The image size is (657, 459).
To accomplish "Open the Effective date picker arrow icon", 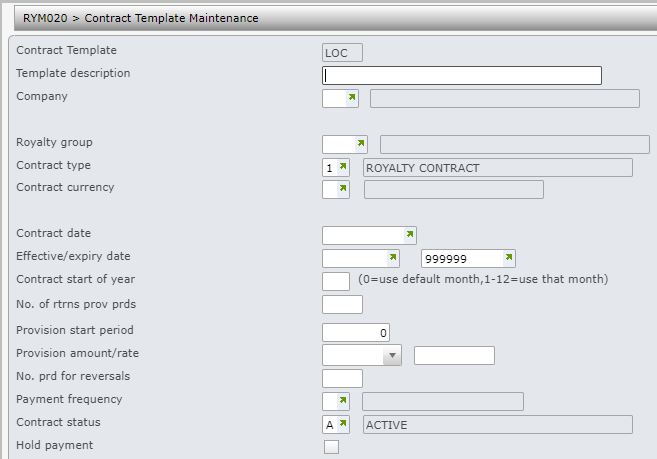I will [393, 257].
